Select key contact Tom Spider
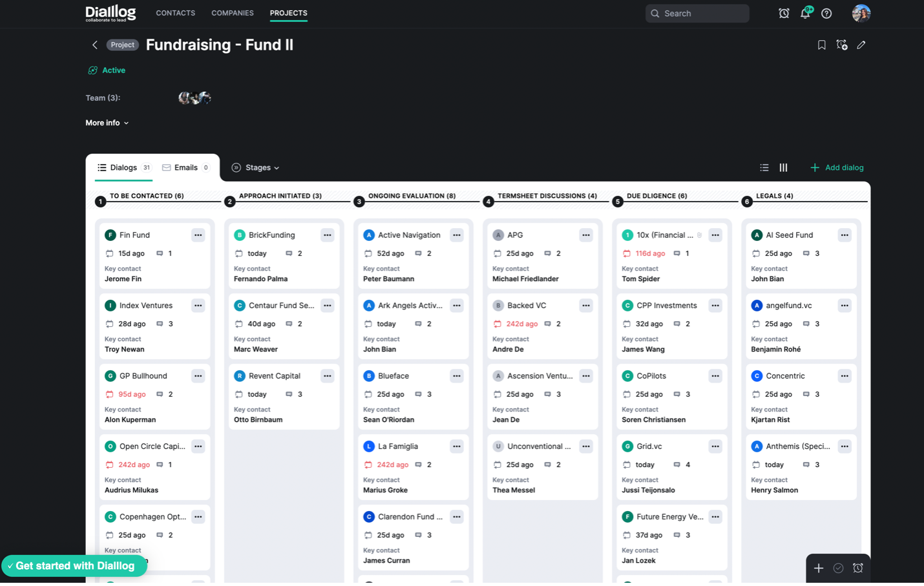Viewport: 924px width, 586px height. click(640, 279)
